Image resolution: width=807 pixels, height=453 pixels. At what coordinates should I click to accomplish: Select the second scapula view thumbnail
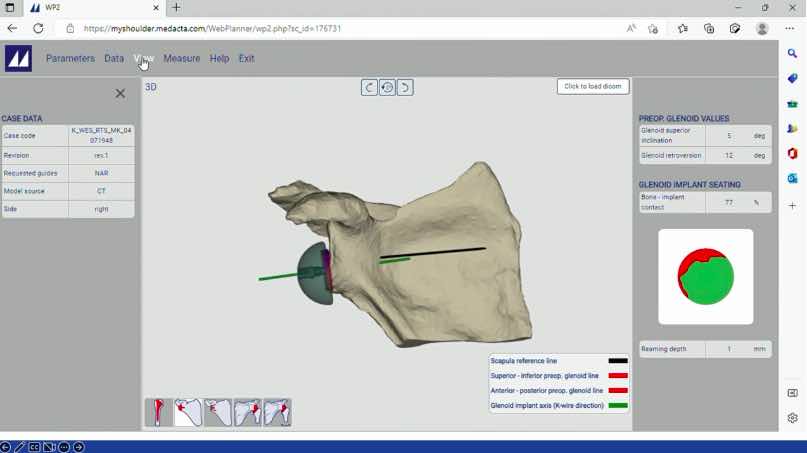point(188,412)
